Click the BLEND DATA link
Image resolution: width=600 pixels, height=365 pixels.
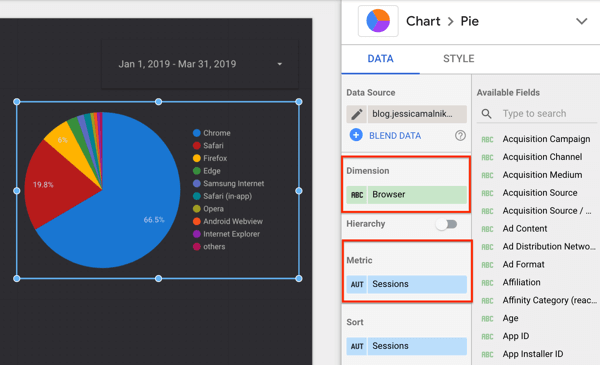395,135
